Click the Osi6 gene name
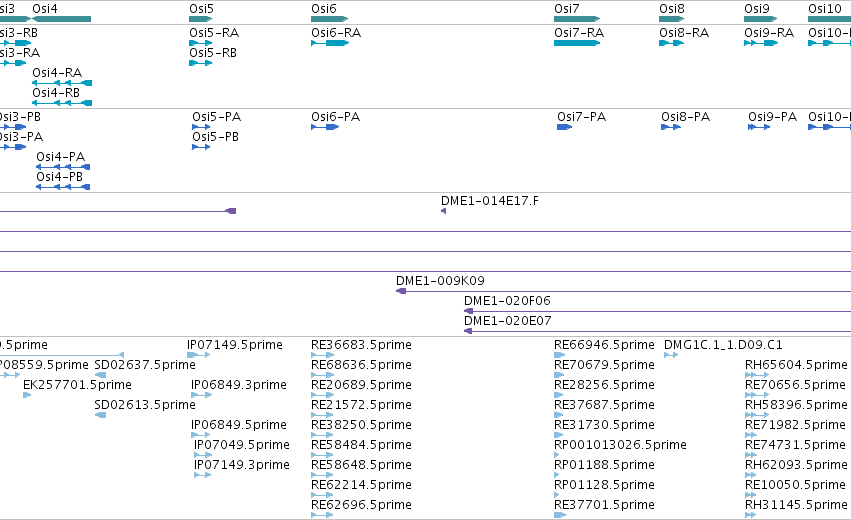This screenshot has height=520, width=851. click(323, 9)
